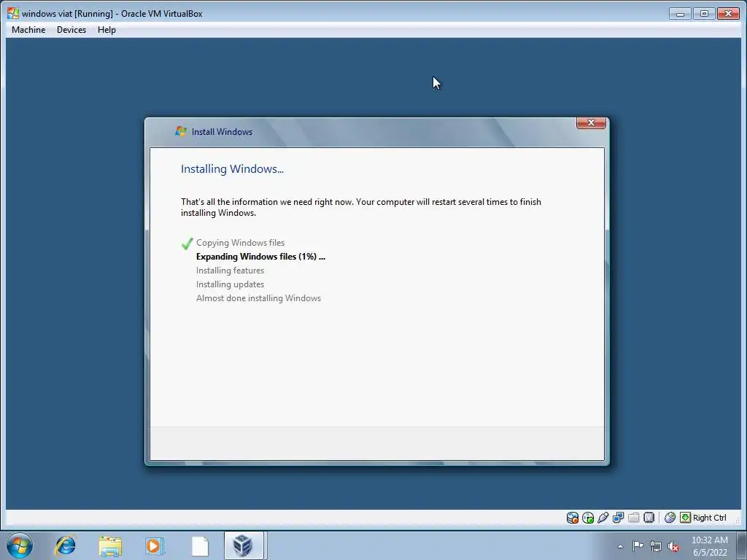The image size is (747, 560).
Task: Open the Help menu
Action: 107,29
